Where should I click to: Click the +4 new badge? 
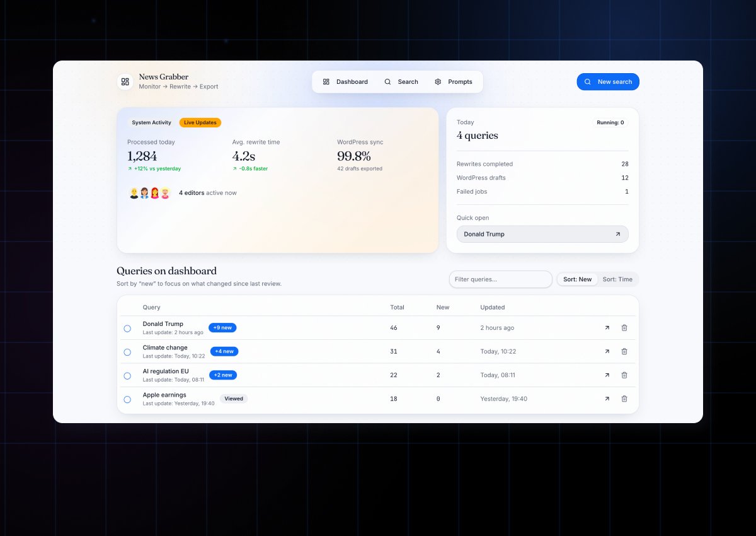tap(224, 351)
